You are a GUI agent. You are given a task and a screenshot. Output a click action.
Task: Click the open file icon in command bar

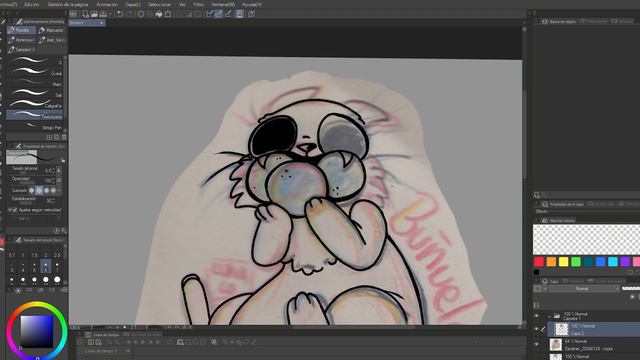click(x=94, y=14)
